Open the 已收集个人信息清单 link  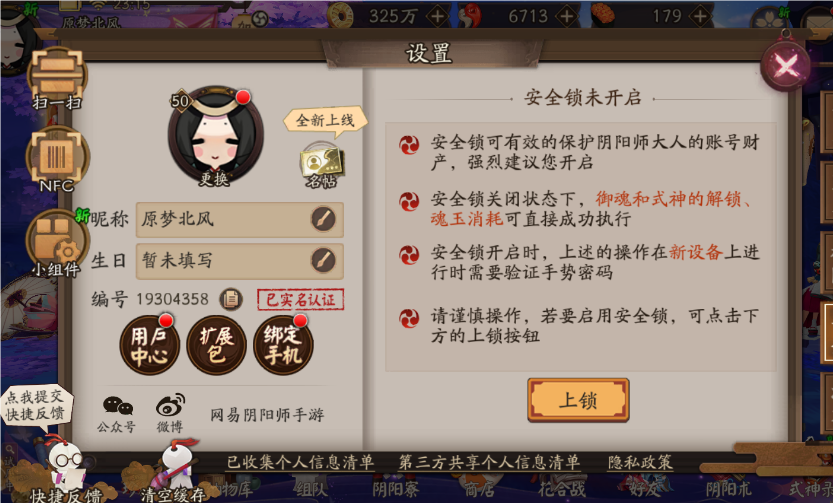pos(301,462)
